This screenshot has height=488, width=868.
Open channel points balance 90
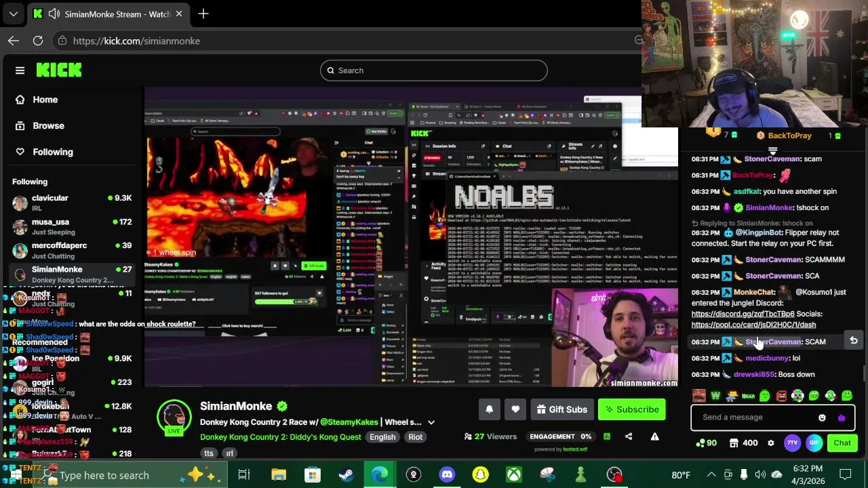pos(706,443)
